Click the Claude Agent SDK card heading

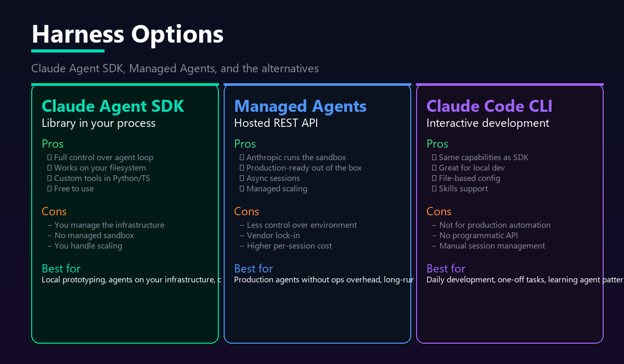coord(113,106)
